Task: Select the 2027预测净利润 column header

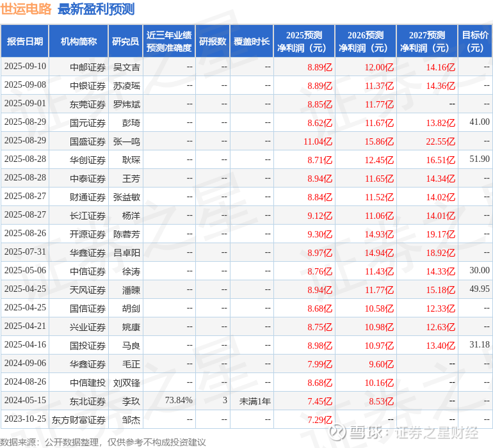Action: 427,42
